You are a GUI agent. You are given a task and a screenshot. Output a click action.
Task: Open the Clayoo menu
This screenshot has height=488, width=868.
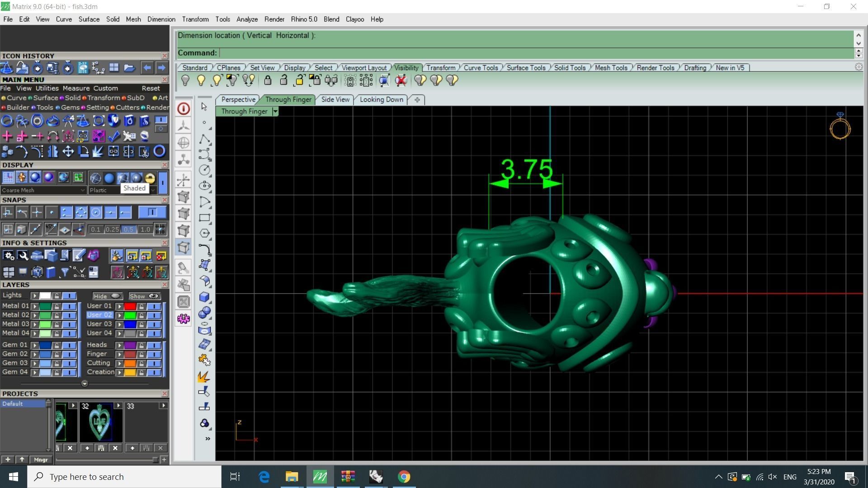pyautogui.click(x=354, y=19)
